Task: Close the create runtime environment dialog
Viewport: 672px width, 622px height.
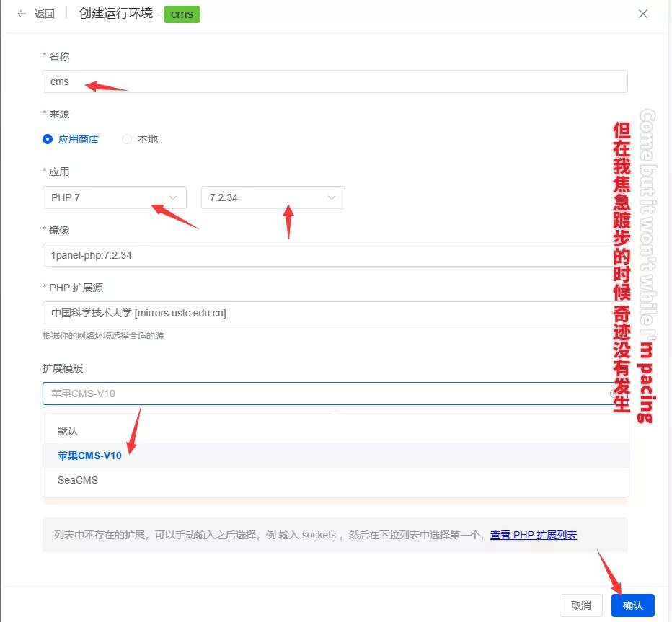Action: tap(643, 14)
